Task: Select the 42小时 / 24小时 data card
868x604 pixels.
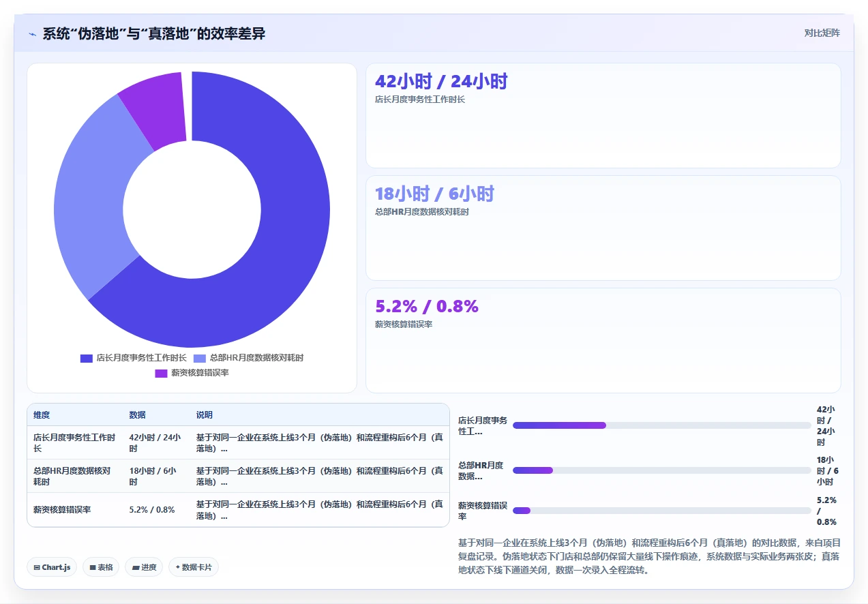Action: (x=603, y=116)
